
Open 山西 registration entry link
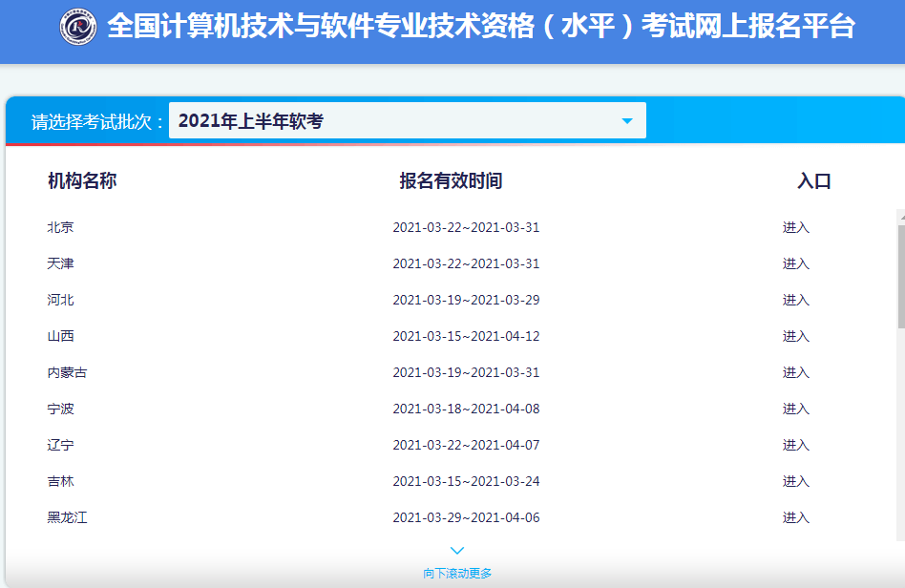[796, 335]
